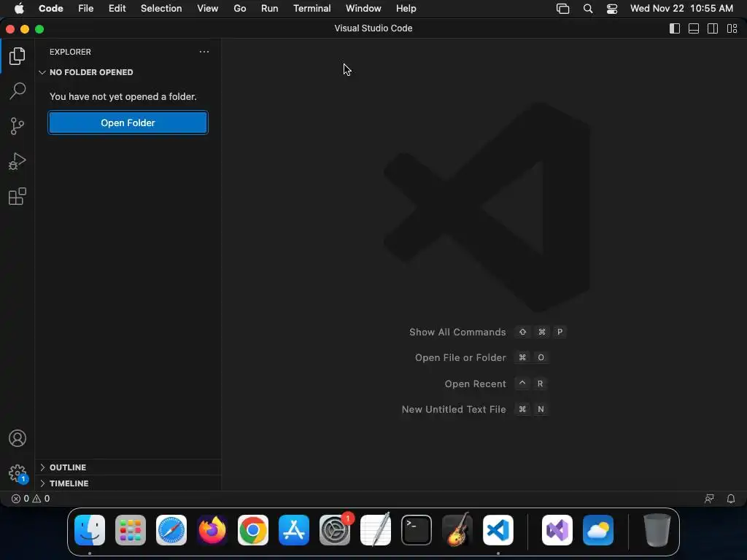Click the feedback icon in status bar
This screenshot has width=747, height=560.
[x=709, y=499]
